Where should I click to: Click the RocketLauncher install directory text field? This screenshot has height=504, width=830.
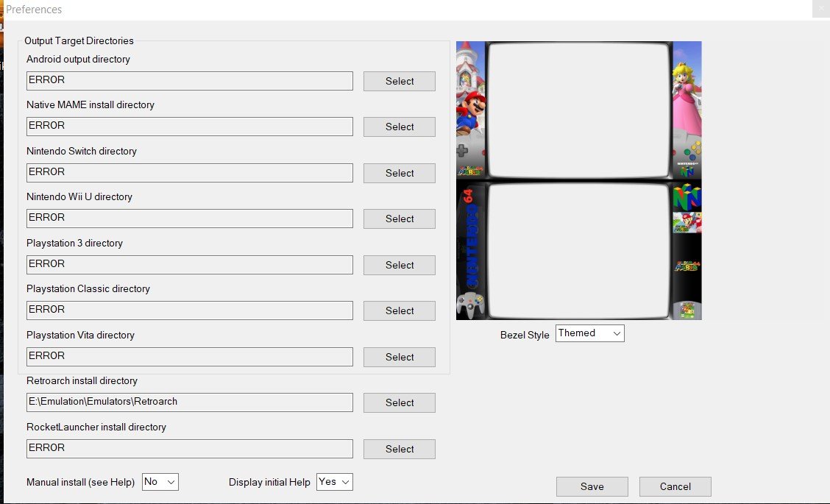pyautogui.click(x=189, y=449)
